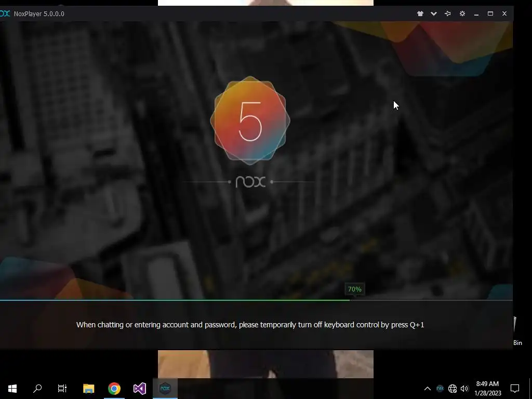Open Task View on the taskbar
The height and width of the screenshot is (399, 532).
(x=62, y=389)
